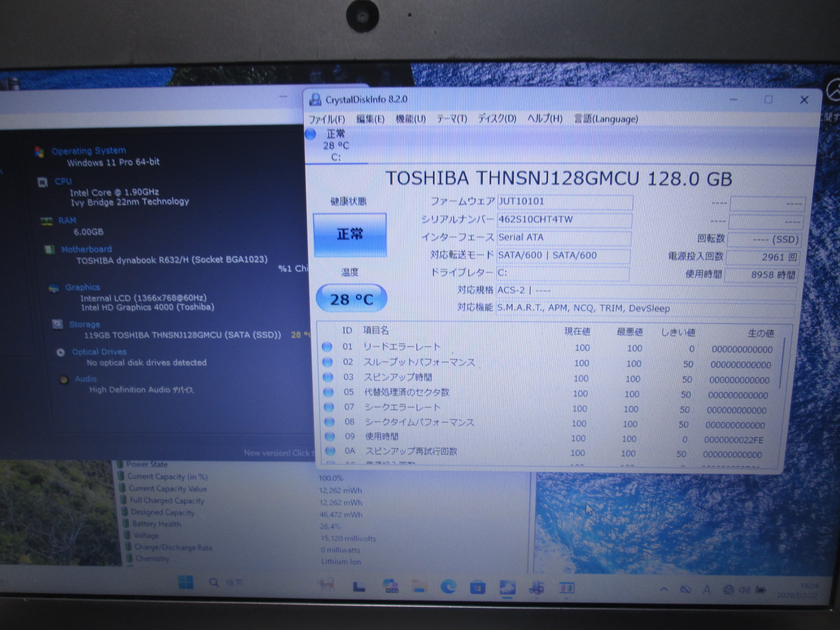The height and width of the screenshot is (630, 840).
Task: Open the Storage section link in Speccy
Action: pyautogui.click(x=84, y=324)
